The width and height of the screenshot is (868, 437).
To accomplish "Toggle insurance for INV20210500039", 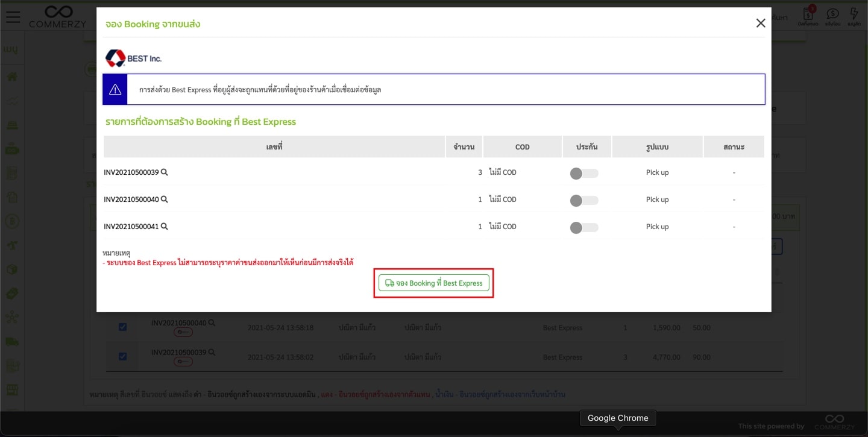I will [584, 174].
